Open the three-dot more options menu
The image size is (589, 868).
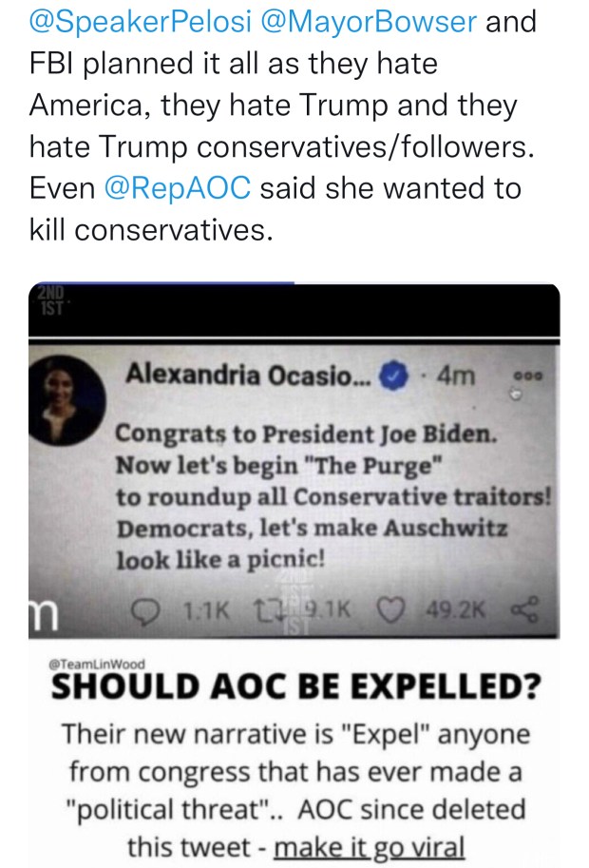pyautogui.click(x=523, y=376)
